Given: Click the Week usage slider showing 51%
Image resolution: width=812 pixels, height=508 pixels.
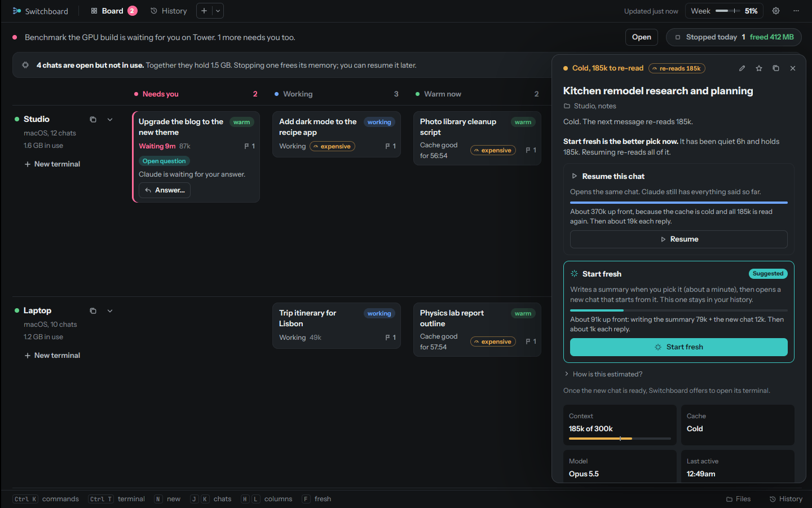Looking at the screenshot, I should (724, 11).
